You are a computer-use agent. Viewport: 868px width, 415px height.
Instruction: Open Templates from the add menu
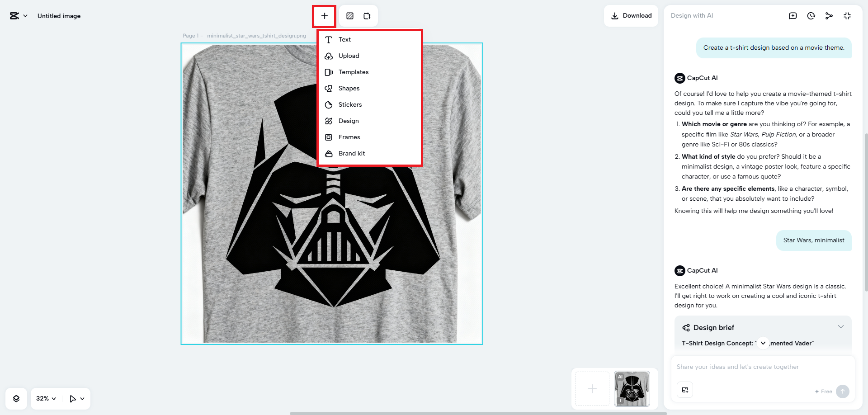click(370, 72)
